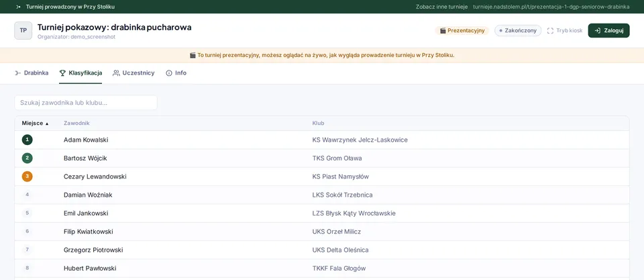This screenshot has height=280, width=644.
Task: Click club LZS Błysk Kąty Wrocławskie
Action: point(354,213)
